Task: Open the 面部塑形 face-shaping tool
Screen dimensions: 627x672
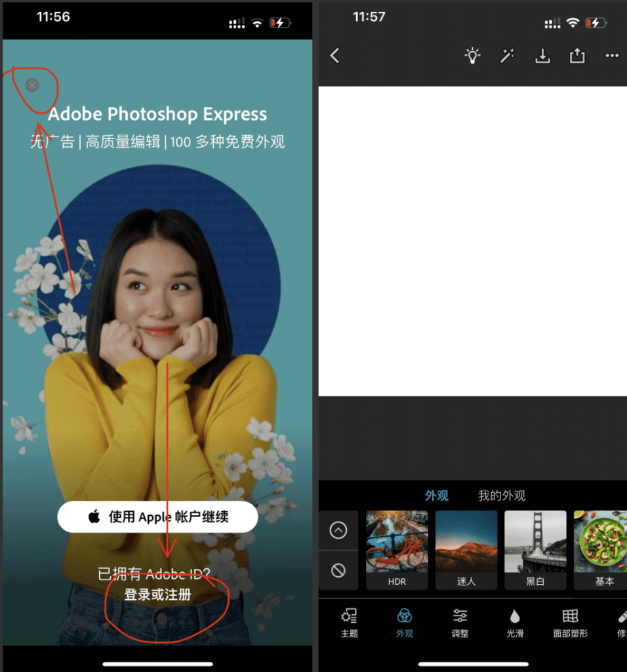Action: (571, 623)
